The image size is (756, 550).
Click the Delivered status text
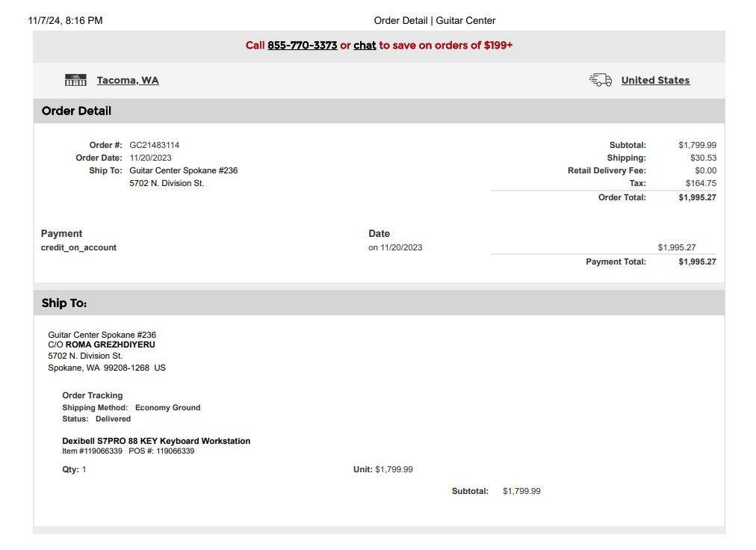113,418
